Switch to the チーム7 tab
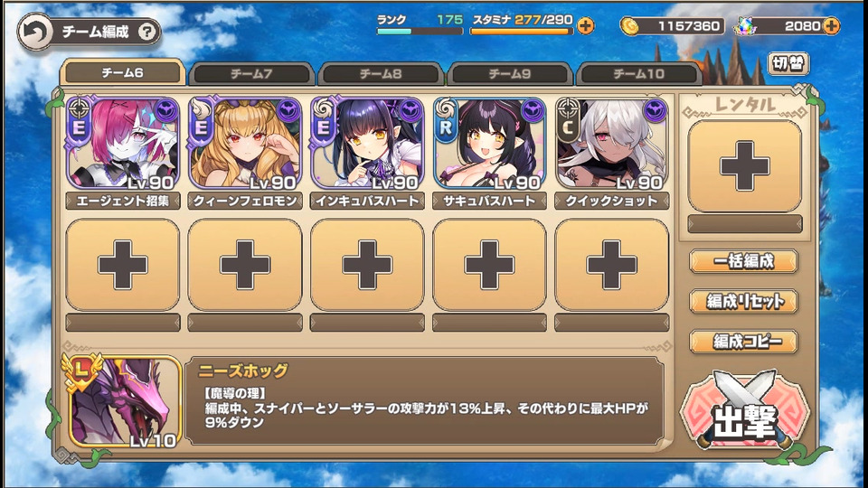868x488 pixels. coord(251,73)
